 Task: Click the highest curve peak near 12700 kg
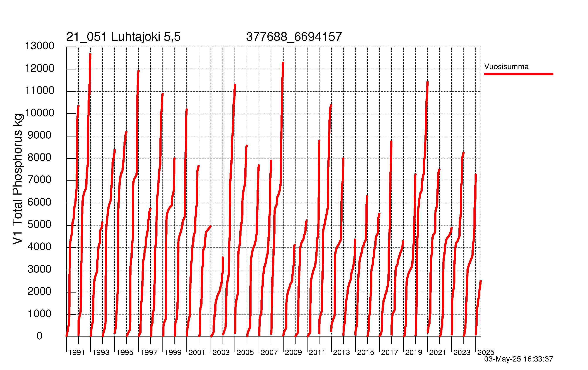[x=90, y=54]
